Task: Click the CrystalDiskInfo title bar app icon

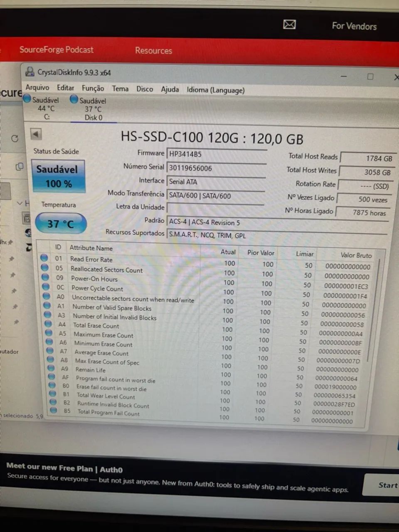Action: 30,71
